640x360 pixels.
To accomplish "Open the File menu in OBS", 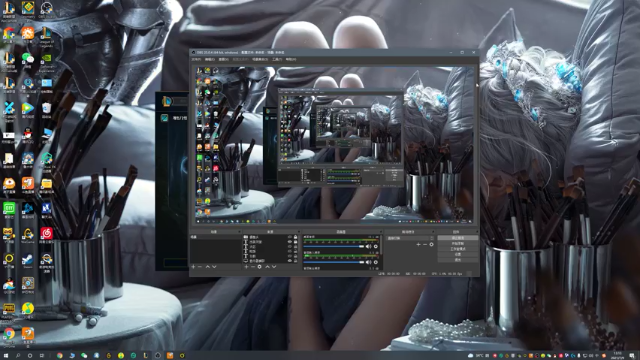I will pyautogui.click(x=196, y=60).
